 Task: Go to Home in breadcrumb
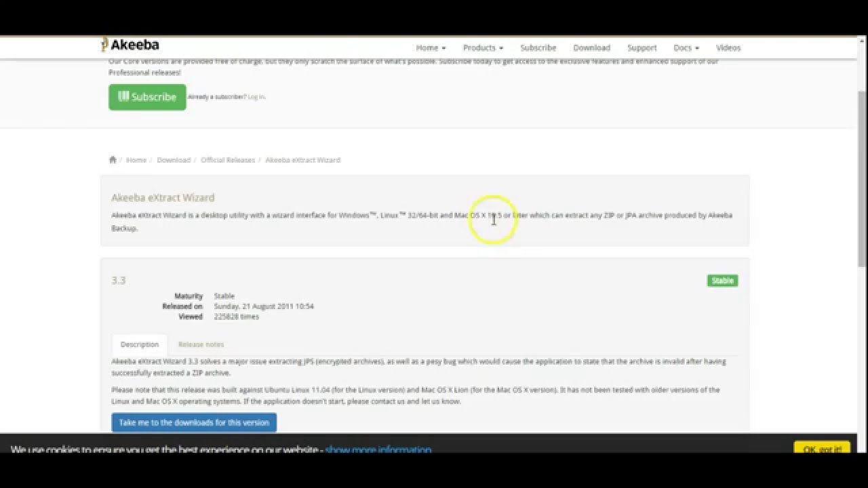136,160
